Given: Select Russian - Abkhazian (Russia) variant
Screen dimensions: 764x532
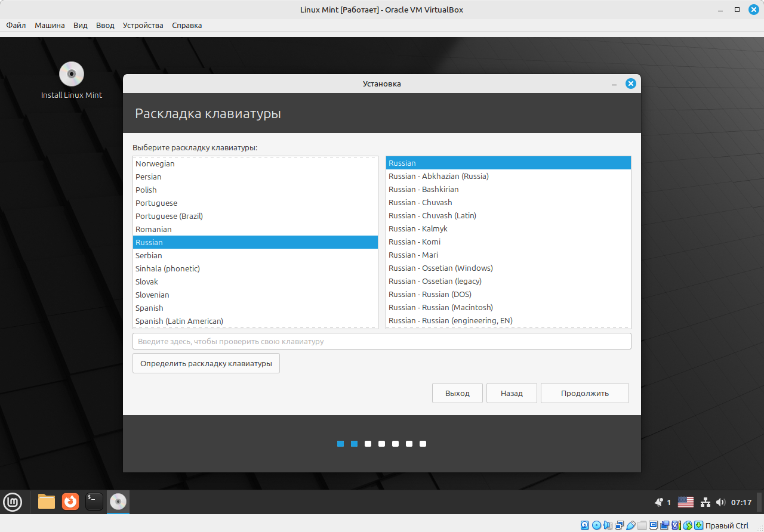Looking at the screenshot, I should 509,176.
